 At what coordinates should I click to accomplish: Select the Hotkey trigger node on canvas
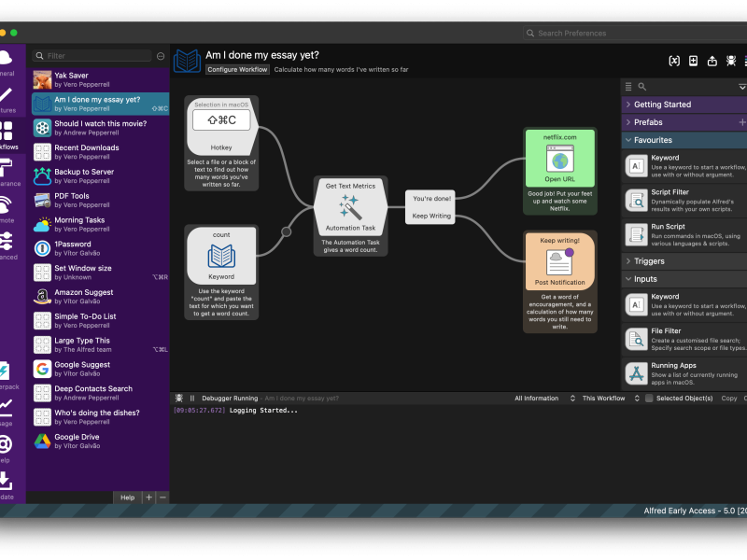221,127
